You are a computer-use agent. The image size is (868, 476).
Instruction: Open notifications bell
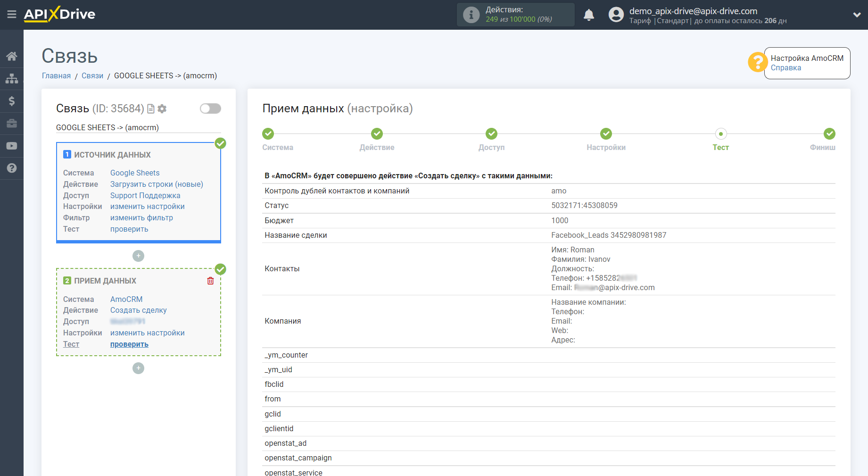[589, 15]
